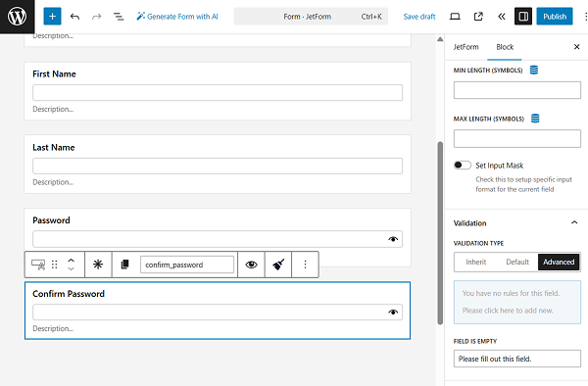
Task: Edit the confirm_password field name input
Action: pos(187,265)
